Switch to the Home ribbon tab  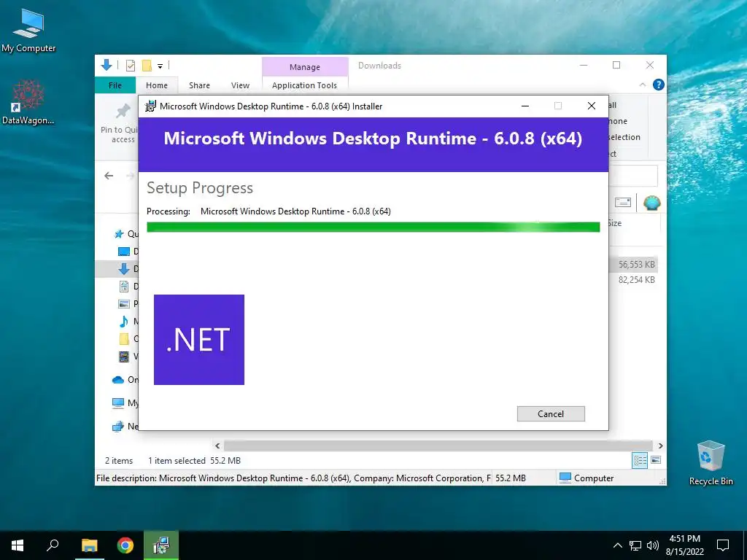tap(157, 85)
